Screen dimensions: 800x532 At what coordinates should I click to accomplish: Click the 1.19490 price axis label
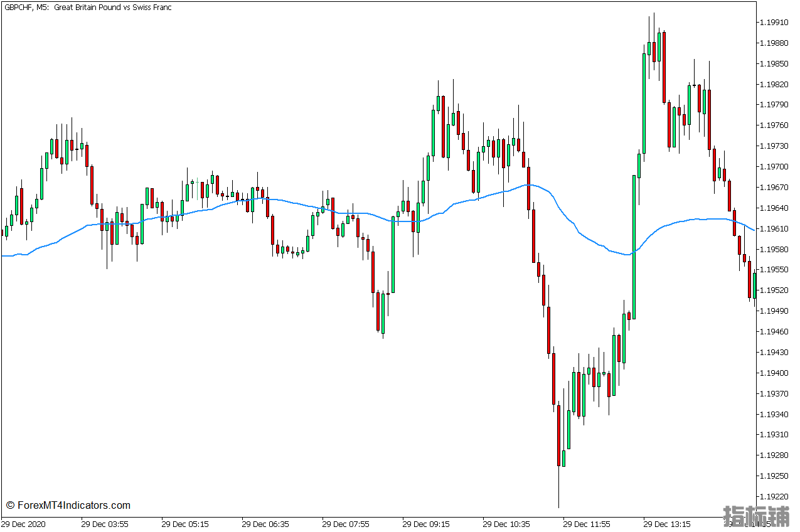pos(774,311)
